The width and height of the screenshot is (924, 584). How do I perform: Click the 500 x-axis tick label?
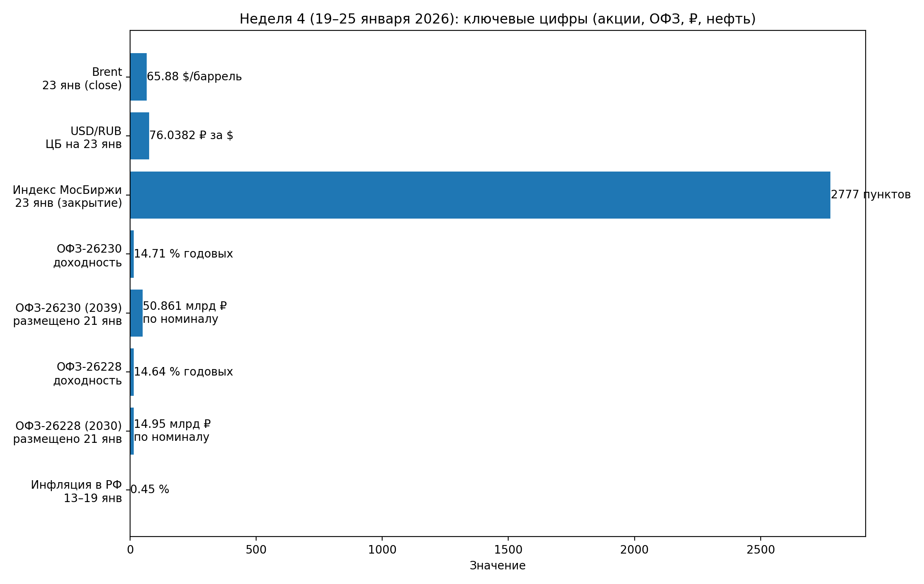(256, 550)
